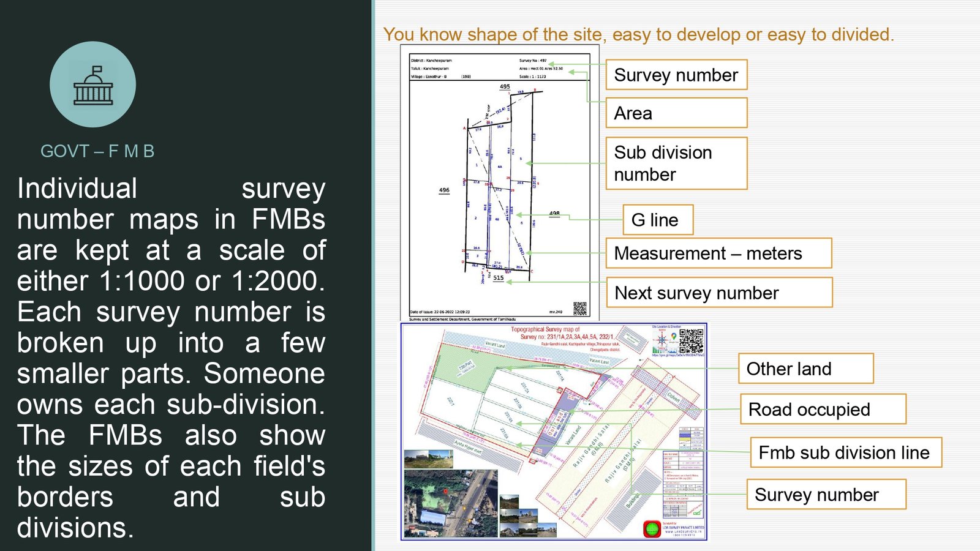Click survey number 495 on the FMB sketch
The height and width of the screenshot is (551, 980).
pos(505,86)
